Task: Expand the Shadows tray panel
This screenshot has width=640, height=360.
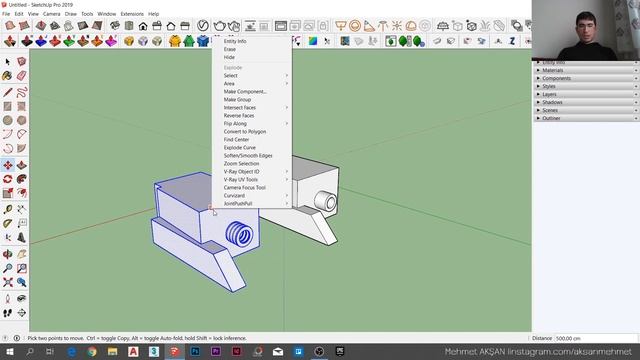Action: 586,102
